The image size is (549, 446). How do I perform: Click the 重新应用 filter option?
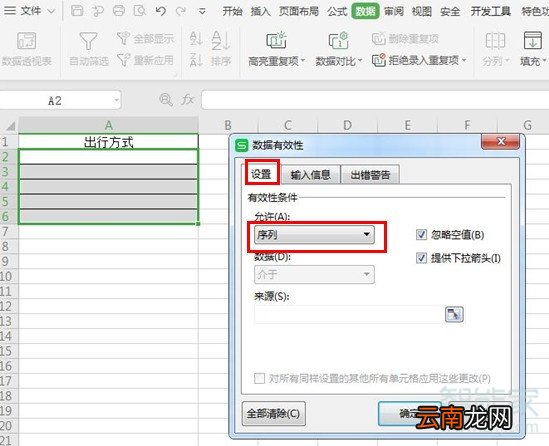145,60
